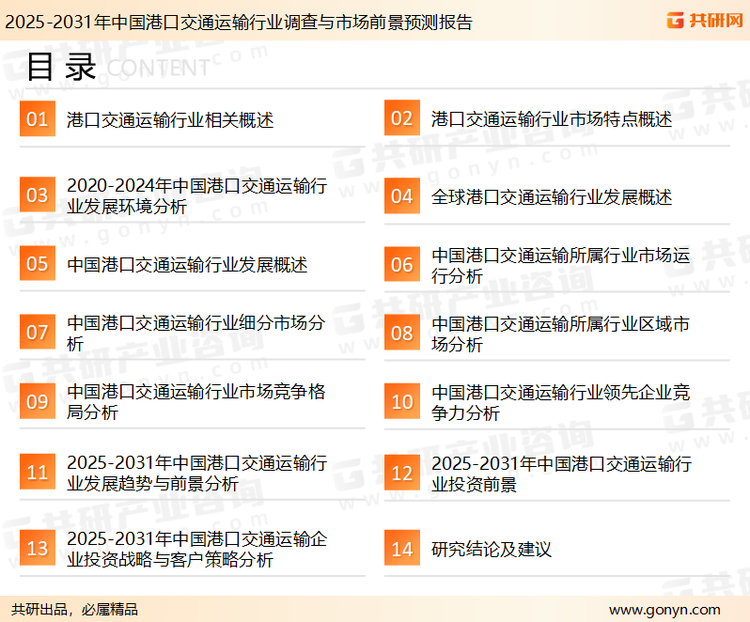
Task: Click the orange 12 chapter number box
Action: (402, 473)
